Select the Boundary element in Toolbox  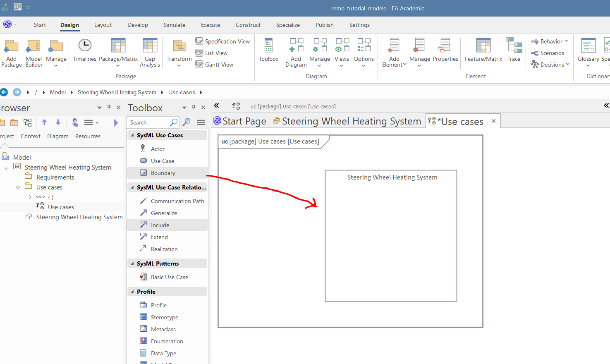click(163, 173)
